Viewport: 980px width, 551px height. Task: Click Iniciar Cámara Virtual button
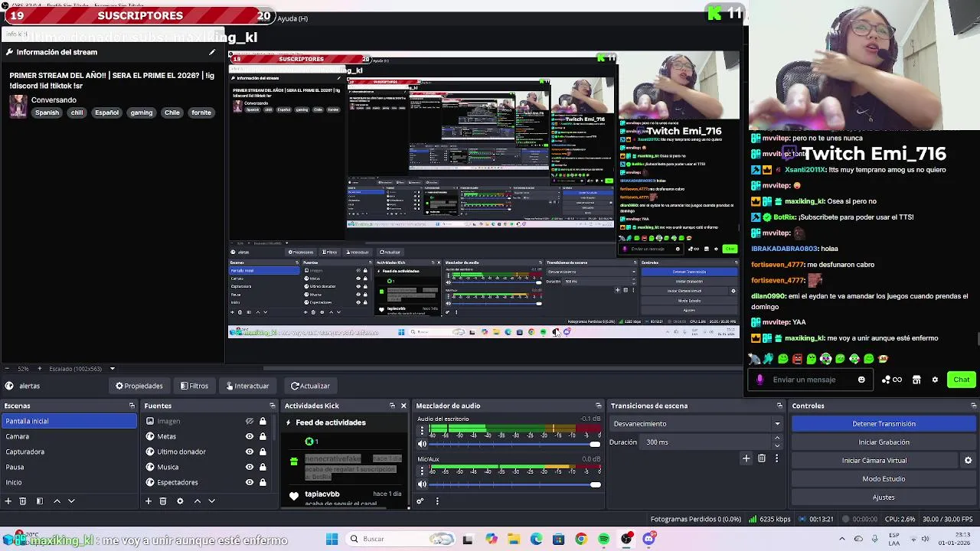tap(874, 461)
